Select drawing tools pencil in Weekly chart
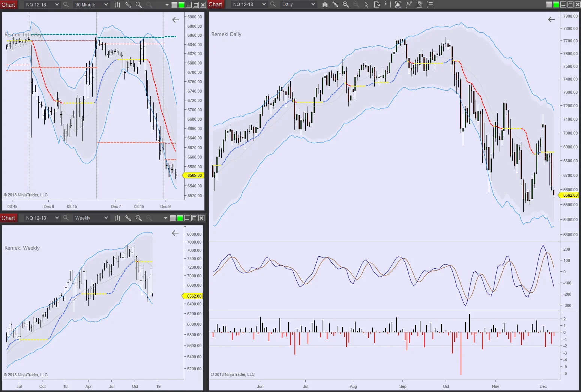Screen dimensions: 581x392 click(x=128, y=218)
